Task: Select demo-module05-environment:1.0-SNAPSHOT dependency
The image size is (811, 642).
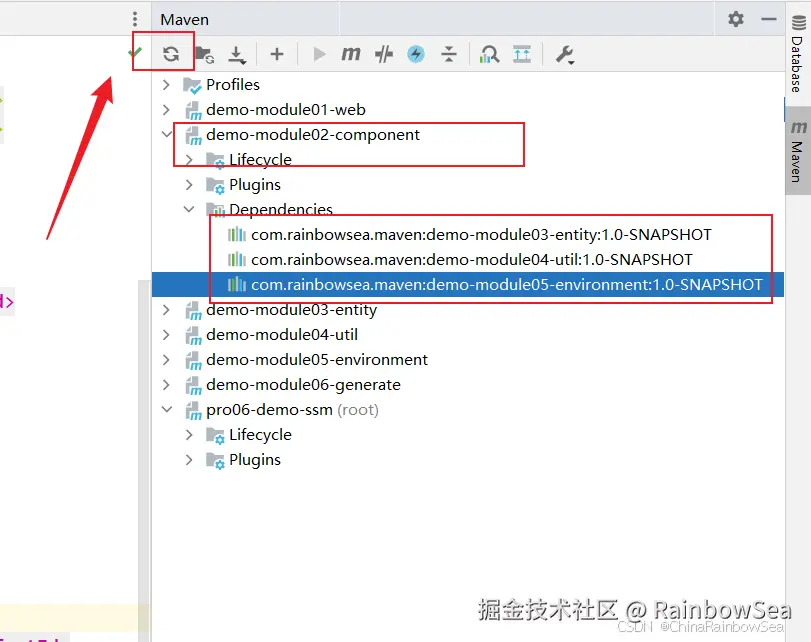Action: click(468, 285)
